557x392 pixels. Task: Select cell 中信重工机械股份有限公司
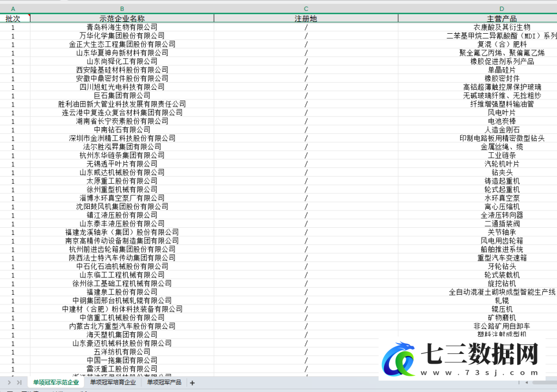click(x=122, y=318)
